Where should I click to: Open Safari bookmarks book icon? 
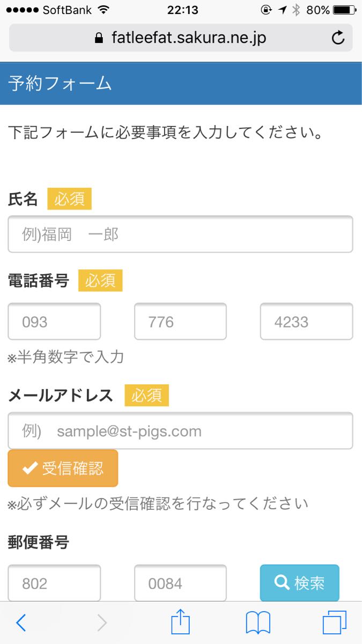[258, 623]
